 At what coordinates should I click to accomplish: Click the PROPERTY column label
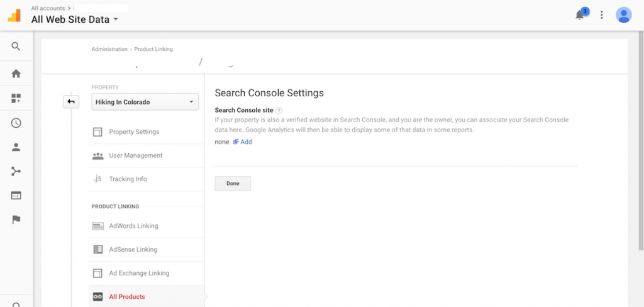105,87
